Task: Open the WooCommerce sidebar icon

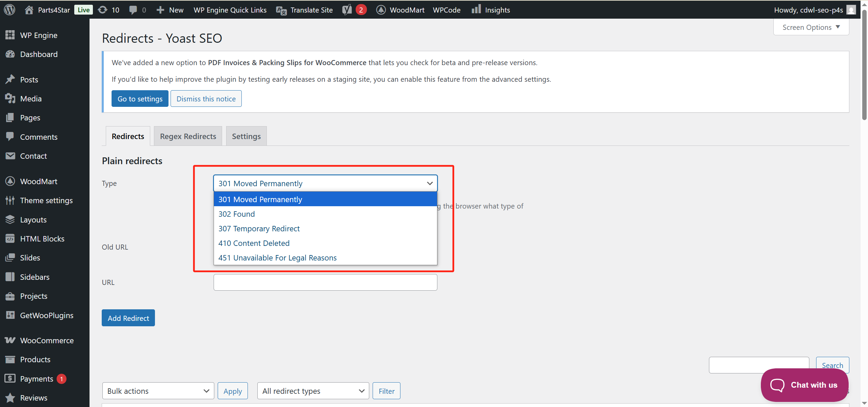Action: pyautogui.click(x=10, y=340)
